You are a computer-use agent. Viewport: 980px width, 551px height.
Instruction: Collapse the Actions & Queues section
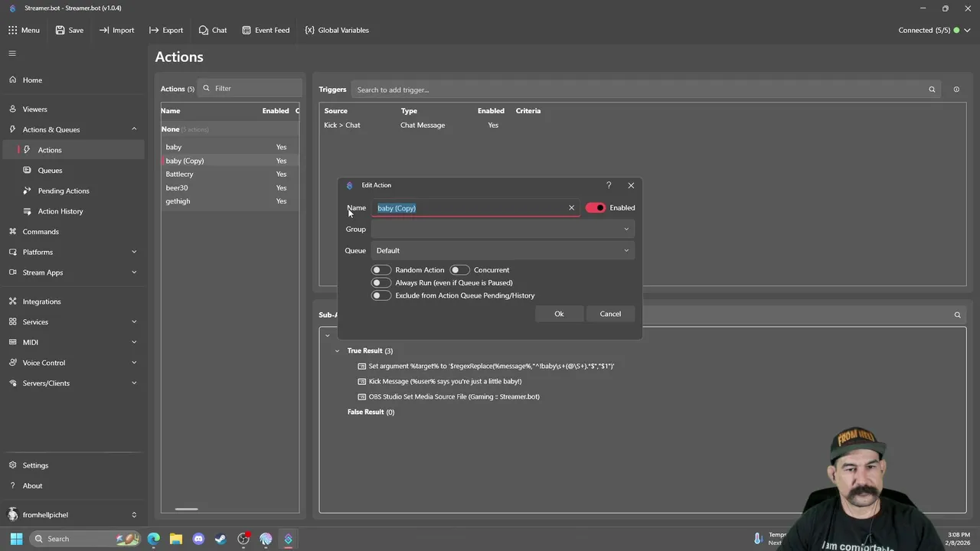tap(73, 129)
